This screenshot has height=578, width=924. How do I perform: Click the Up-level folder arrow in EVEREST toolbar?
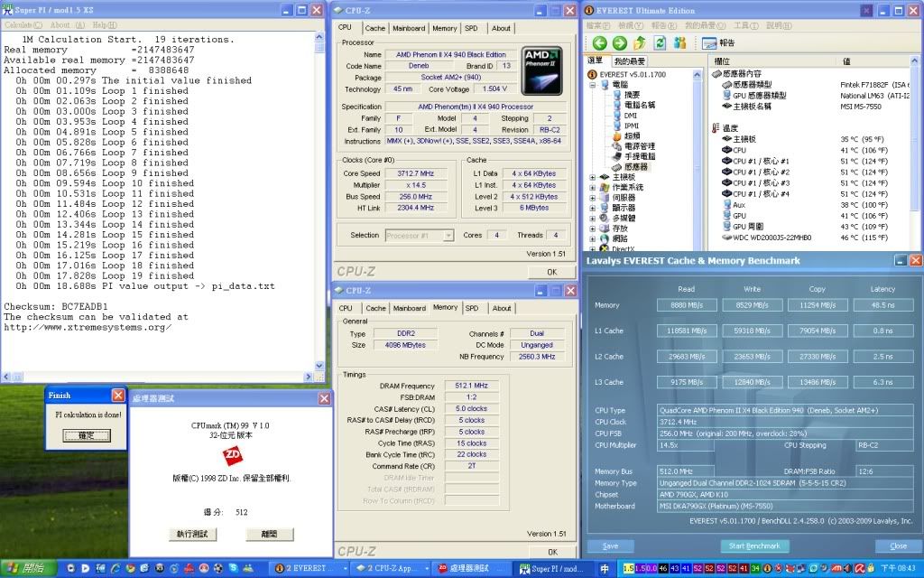point(640,43)
